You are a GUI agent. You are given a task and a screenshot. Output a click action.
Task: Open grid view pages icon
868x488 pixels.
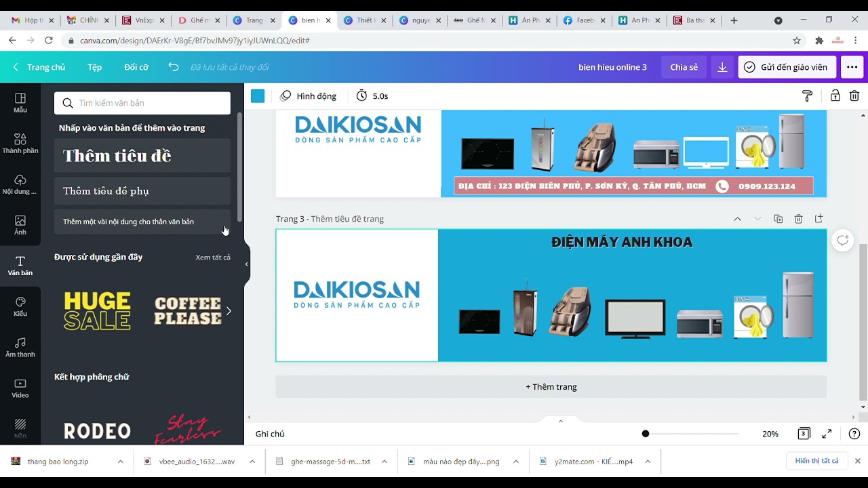(x=804, y=434)
